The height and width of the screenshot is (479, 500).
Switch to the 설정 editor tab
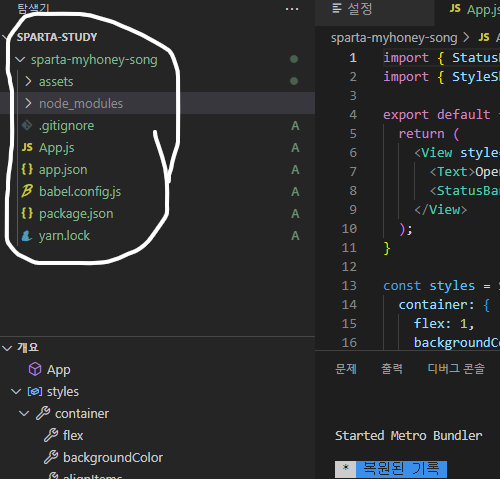coord(352,9)
